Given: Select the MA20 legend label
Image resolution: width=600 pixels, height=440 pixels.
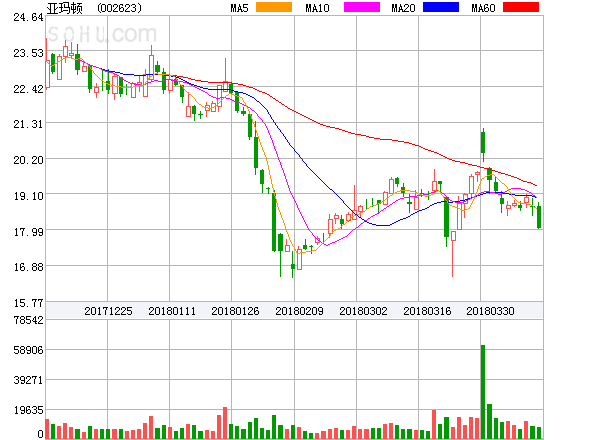Looking at the screenshot, I should pyautogui.click(x=403, y=8).
